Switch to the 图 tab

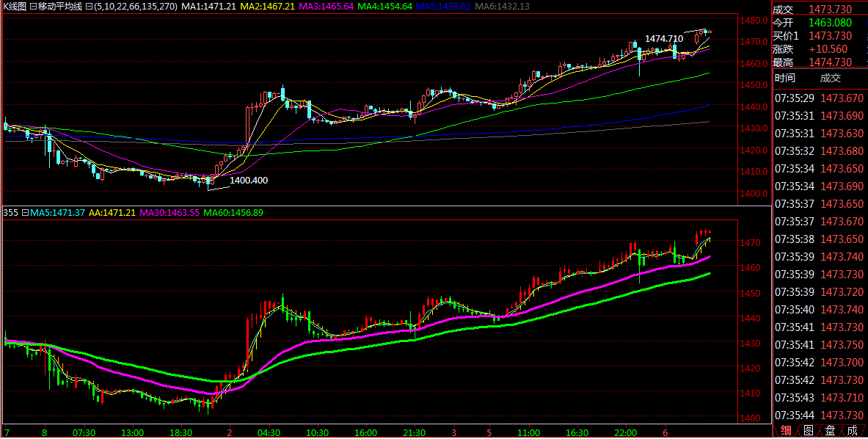(808, 430)
